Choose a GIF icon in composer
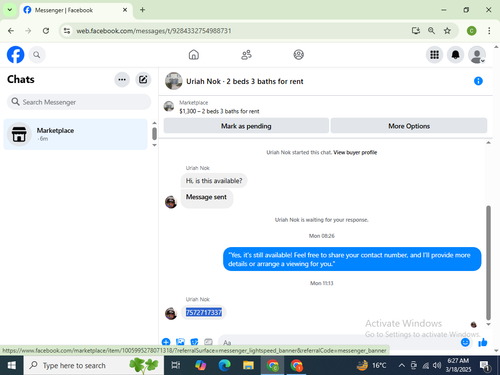Viewport: 500px width, 375px height. (x=208, y=342)
